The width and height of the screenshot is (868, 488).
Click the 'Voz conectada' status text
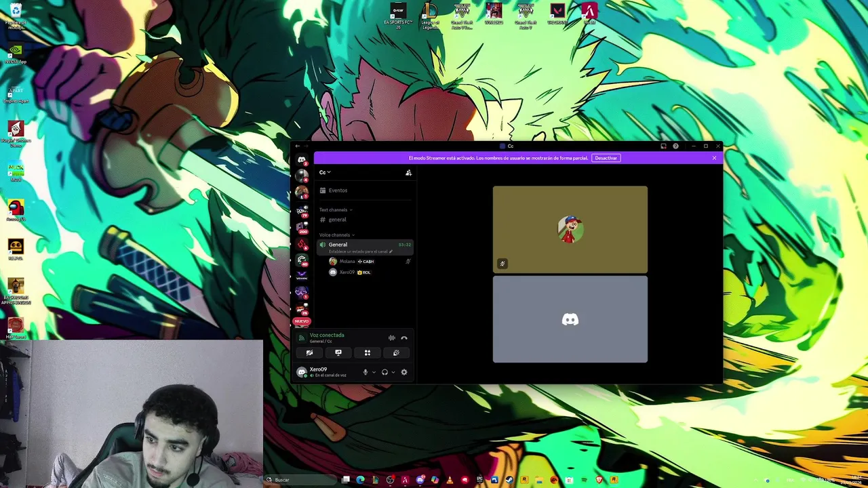pyautogui.click(x=327, y=335)
